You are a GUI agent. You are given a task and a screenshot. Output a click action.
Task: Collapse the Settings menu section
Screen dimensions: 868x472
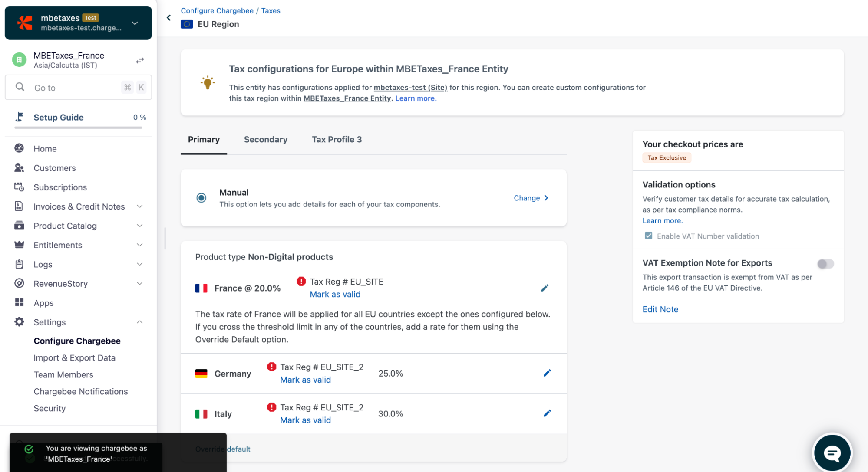139,322
